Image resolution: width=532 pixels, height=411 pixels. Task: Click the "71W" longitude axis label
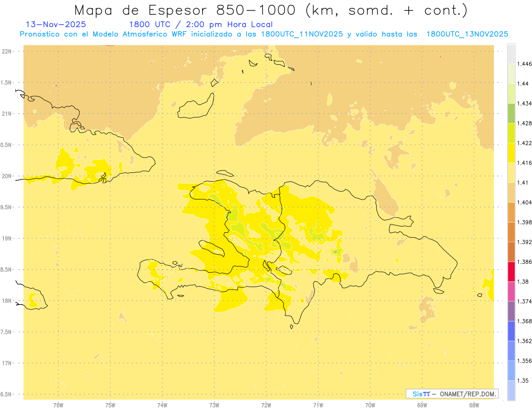point(318,405)
